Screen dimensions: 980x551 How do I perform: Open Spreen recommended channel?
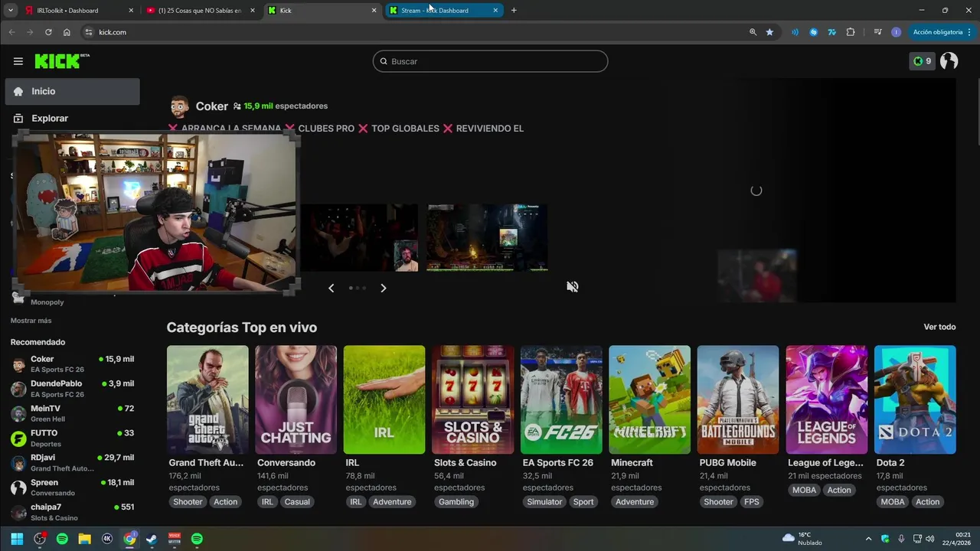(x=73, y=487)
